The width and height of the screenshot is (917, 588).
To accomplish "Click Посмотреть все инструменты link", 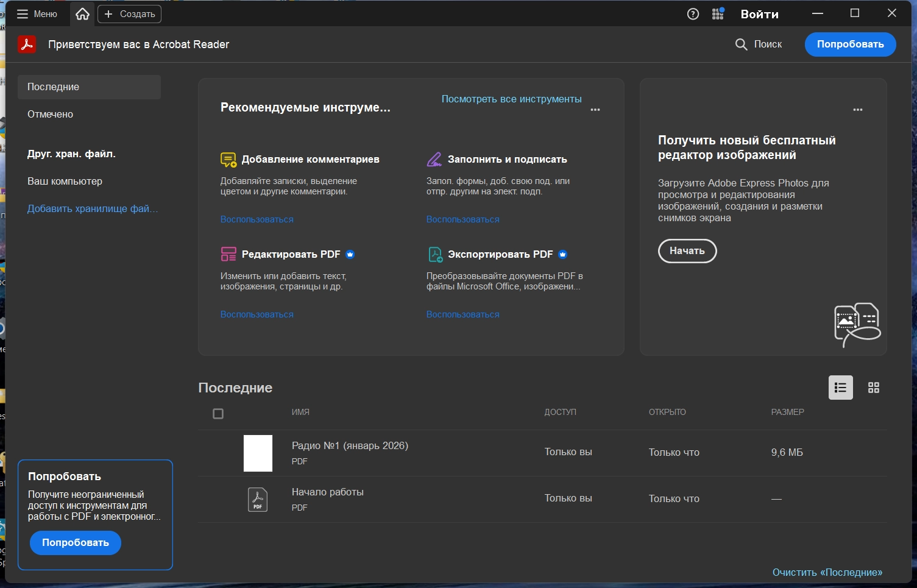I will pos(511,99).
